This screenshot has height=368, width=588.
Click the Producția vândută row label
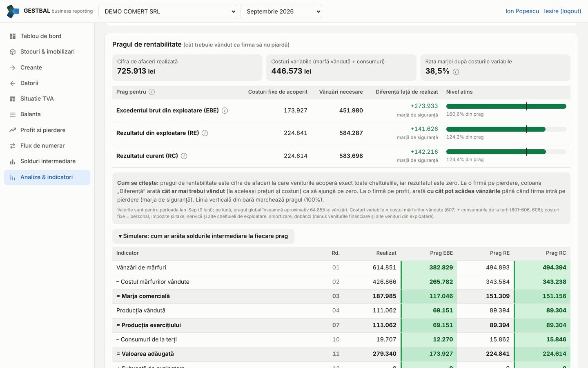(x=141, y=310)
